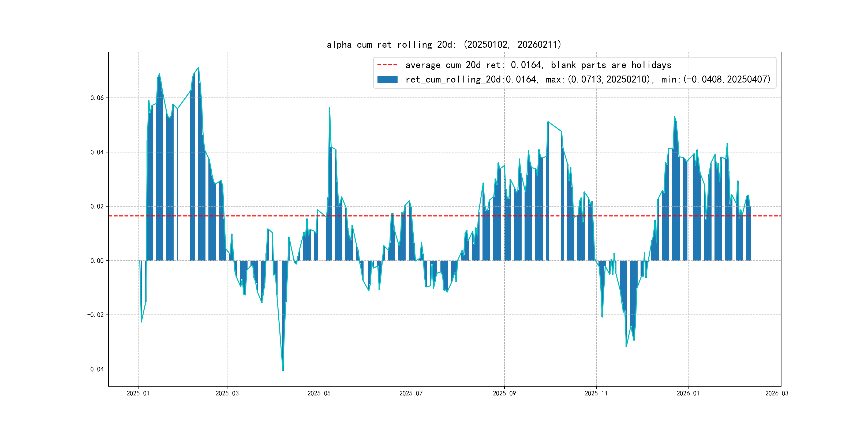The width and height of the screenshot is (868, 434).
Task: Click the 2026-01 x-axis tick label
Action: coord(688,393)
